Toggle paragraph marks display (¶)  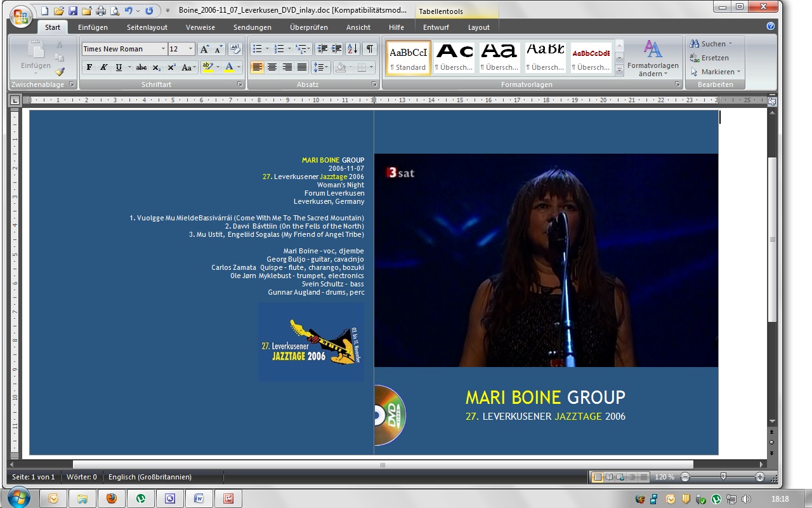(369, 49)
